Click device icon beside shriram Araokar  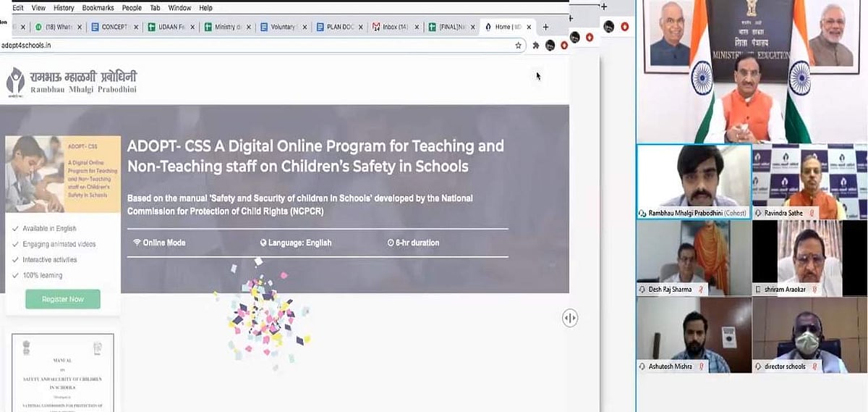[758, 289]
